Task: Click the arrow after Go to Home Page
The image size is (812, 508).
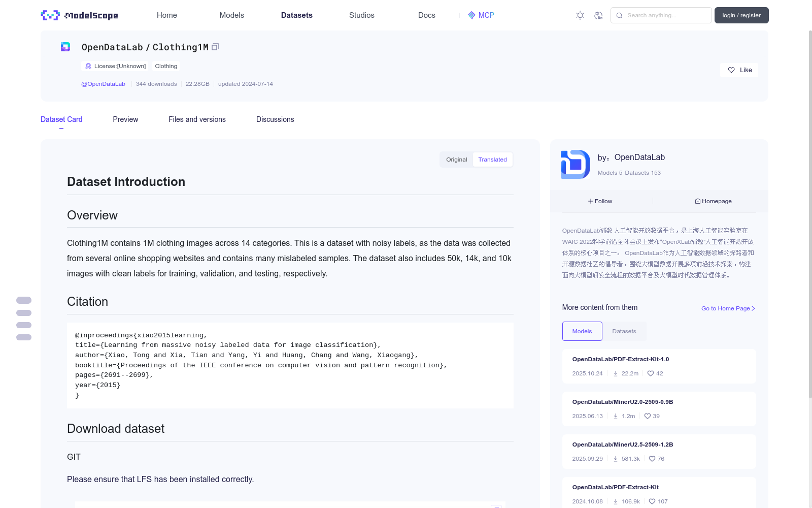Action: coord(753,308)
